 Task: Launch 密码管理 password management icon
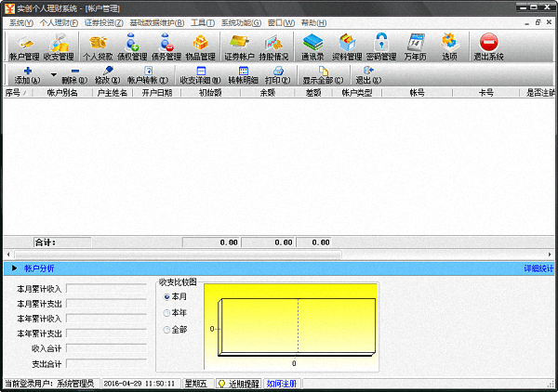[381, 46]
